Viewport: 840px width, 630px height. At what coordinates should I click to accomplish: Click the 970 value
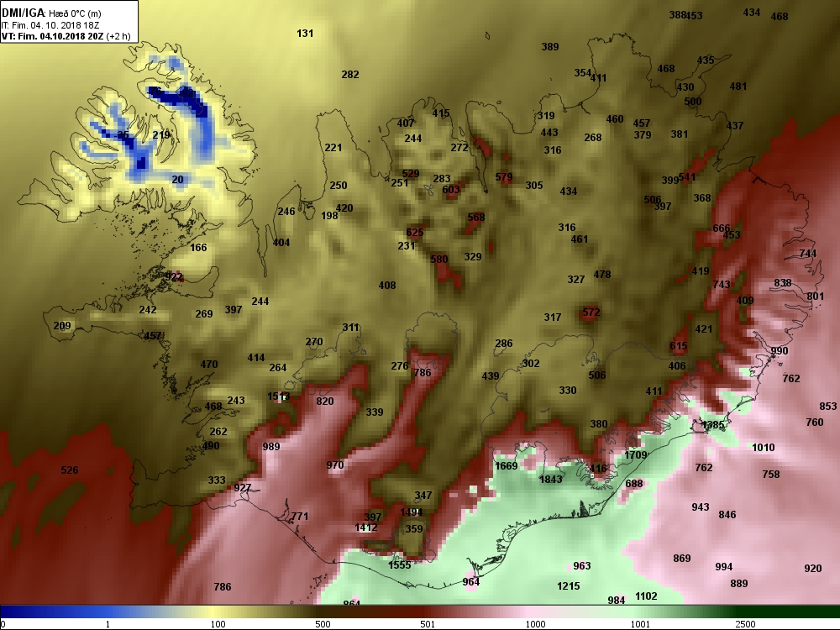(335, 465)
